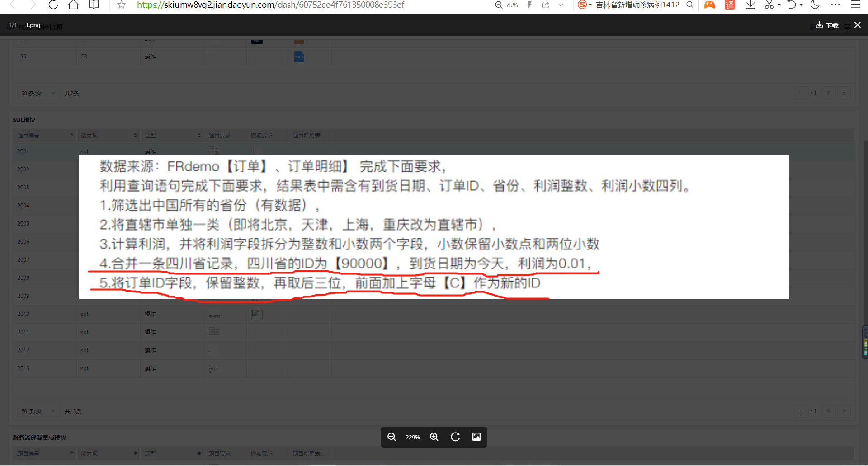This screenshot has height=466, width=868.
Task: Select row 2013 in the SQL table
Action: pos(434,368)
